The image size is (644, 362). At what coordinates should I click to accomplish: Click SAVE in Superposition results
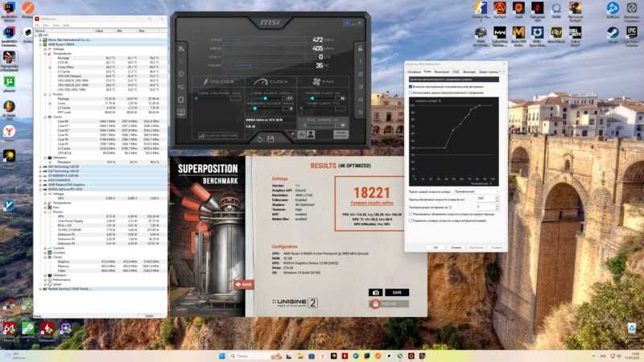tap(397, 292)
